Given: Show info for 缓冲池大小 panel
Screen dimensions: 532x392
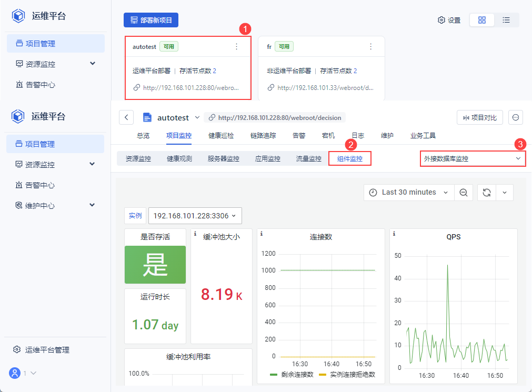Looking at the screenshot, I should point(195,234).
